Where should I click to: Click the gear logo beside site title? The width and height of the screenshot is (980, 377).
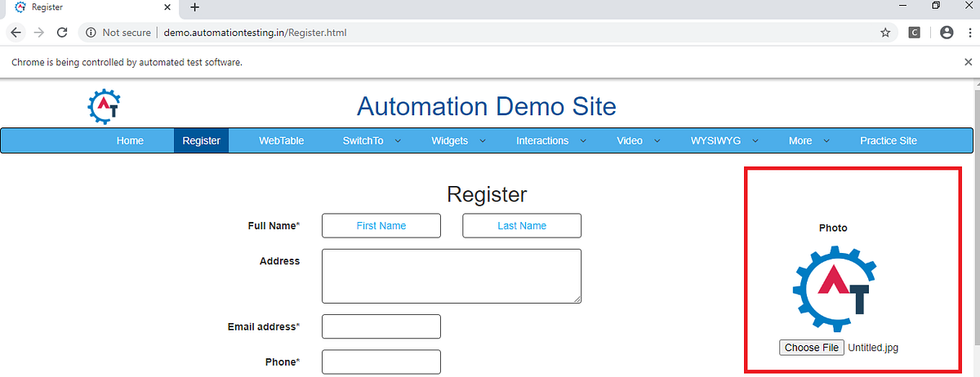click(105, 105)
